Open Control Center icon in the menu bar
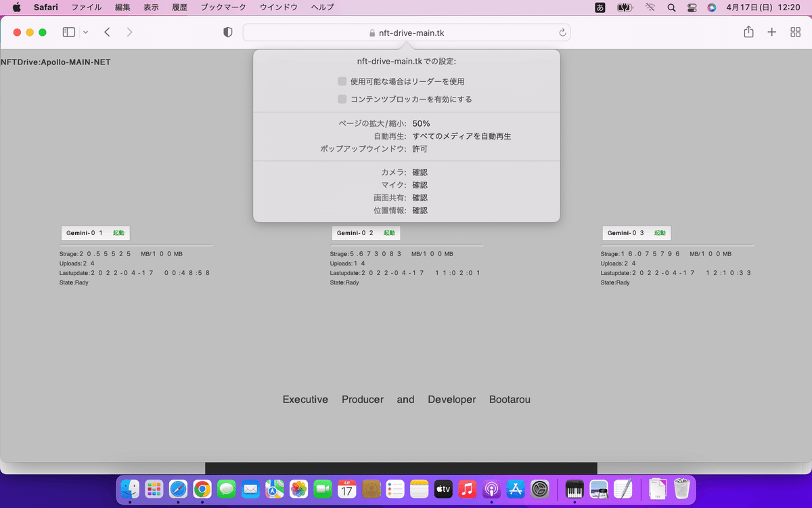812x508 pixels. point(692,7)
